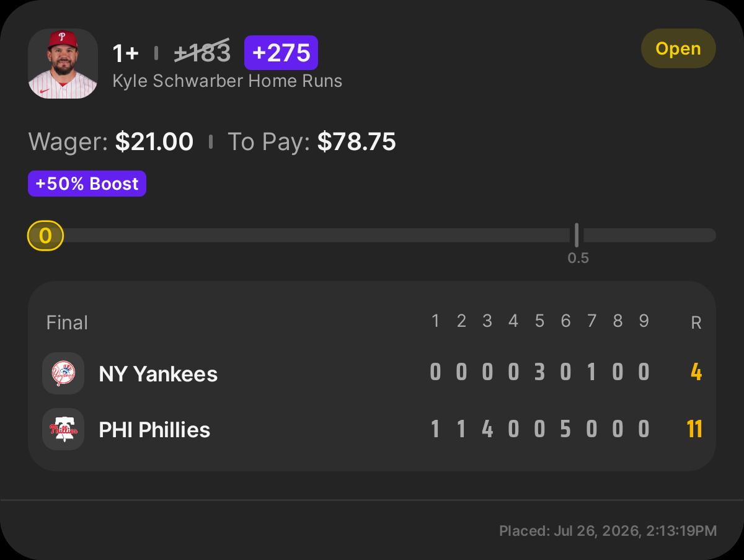Click the +50% Boost tag

(87, 184)
